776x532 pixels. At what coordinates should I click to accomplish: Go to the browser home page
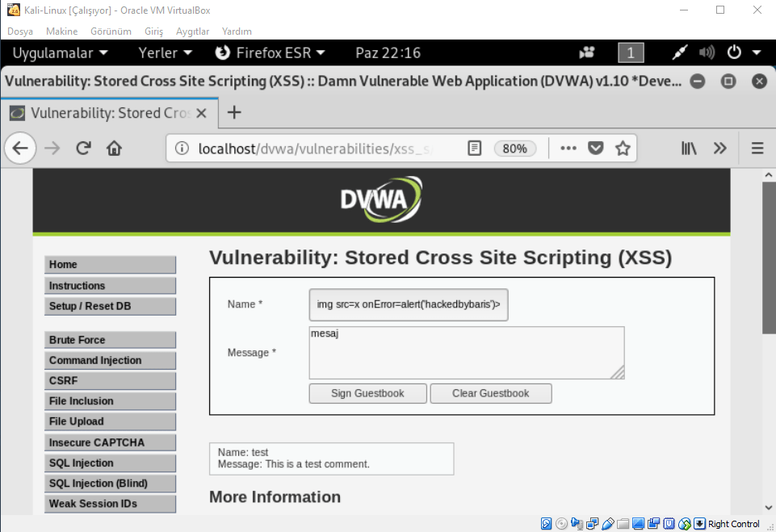(x=115, y=148)
